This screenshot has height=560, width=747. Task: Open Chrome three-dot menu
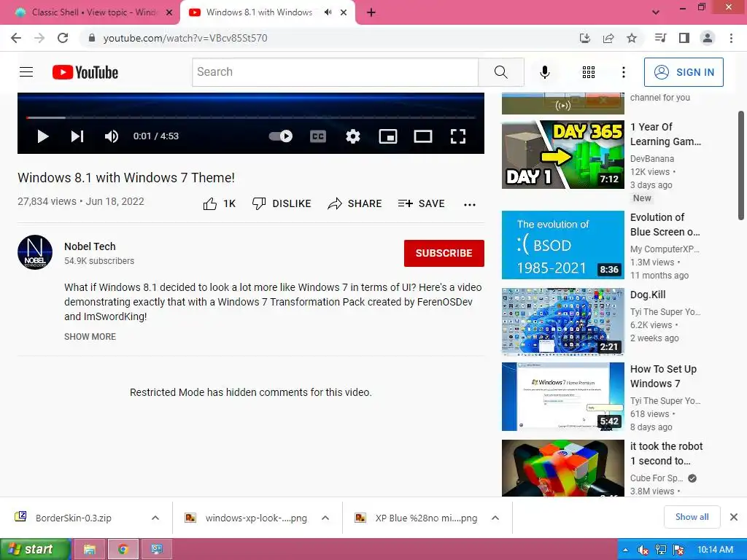[x=731, y=38]
